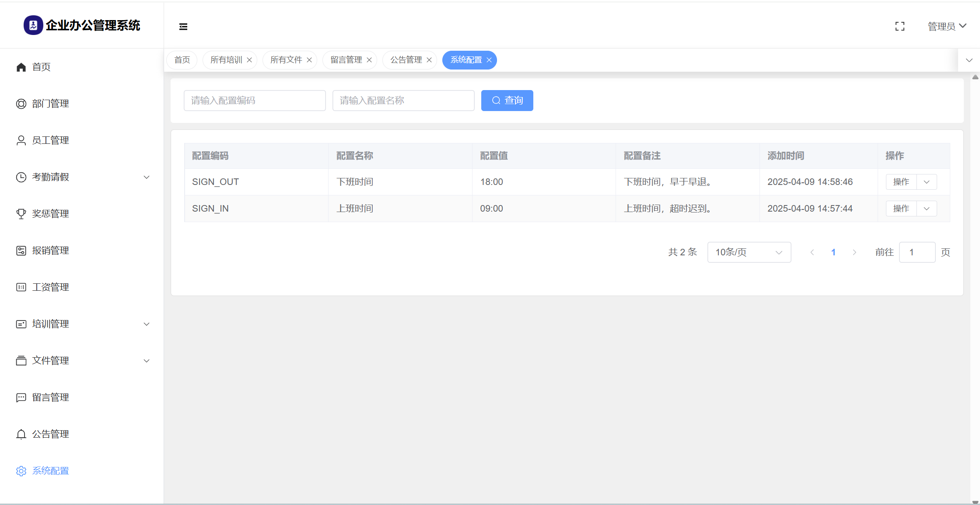This screenshot has width=980, height=505.
Task: Click the home icon for 首页 in the sidebar
Action: tap(21, 67)
